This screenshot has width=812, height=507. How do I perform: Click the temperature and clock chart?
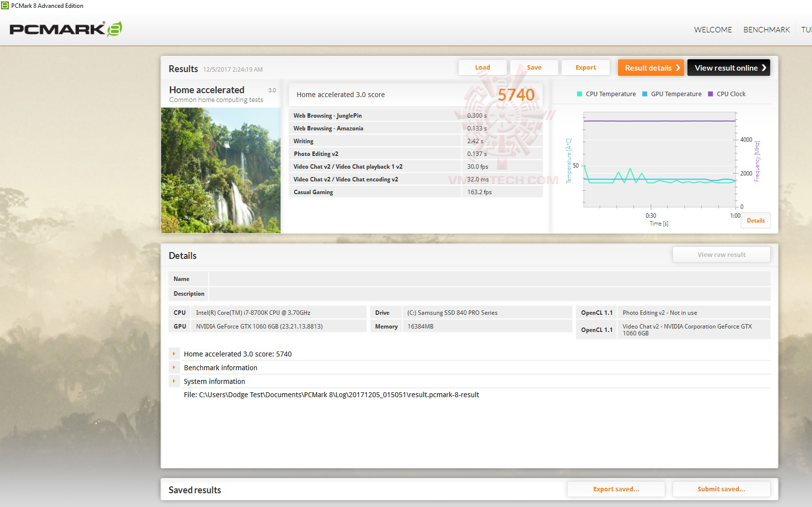[x=660, y=159]
